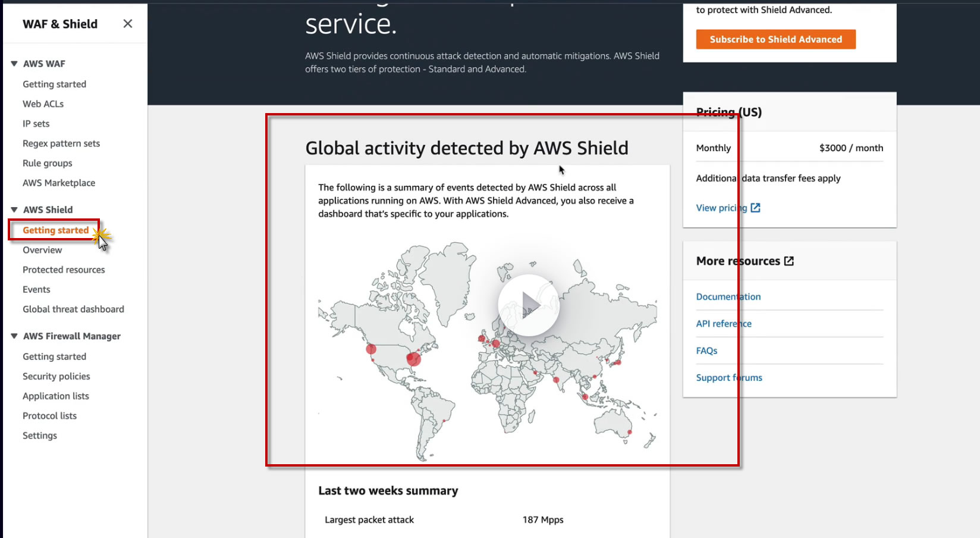
Task: Click the large red attack marker on US east coast
Action: (413, 358)
